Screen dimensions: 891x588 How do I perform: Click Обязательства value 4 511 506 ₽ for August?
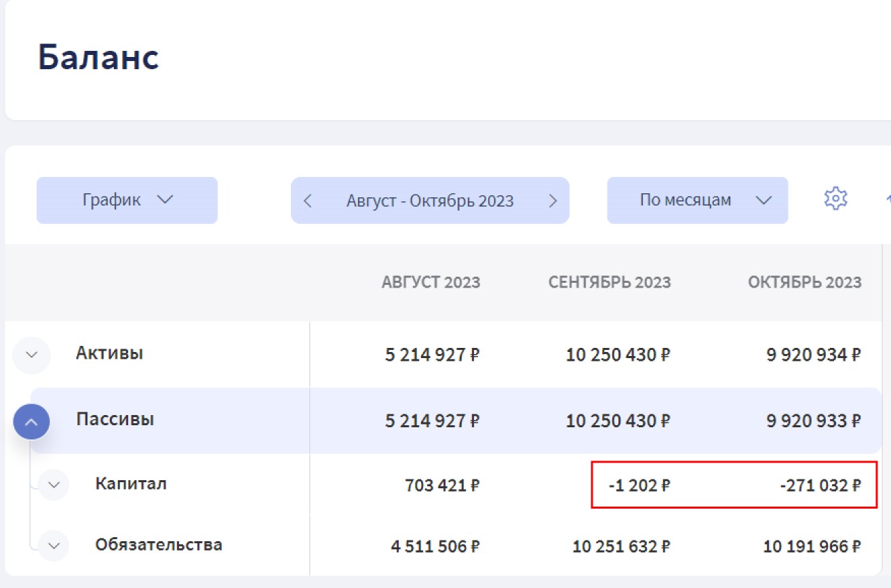435,547
